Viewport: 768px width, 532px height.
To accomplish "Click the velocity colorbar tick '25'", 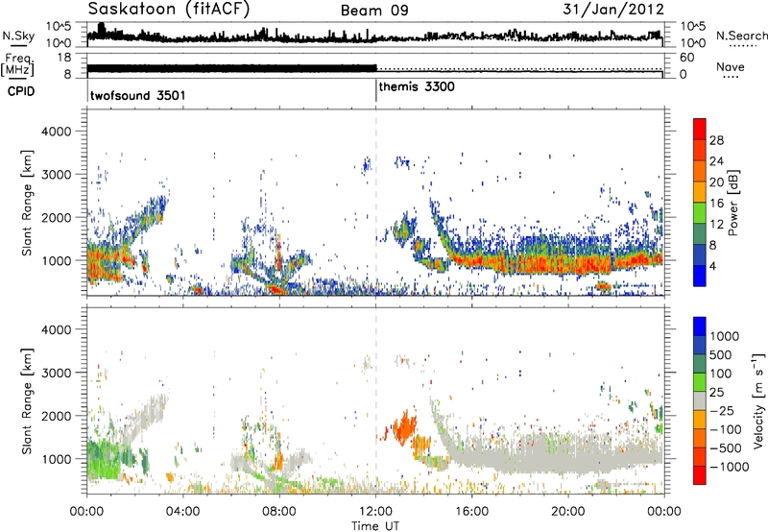I will (x=717, y=393).
